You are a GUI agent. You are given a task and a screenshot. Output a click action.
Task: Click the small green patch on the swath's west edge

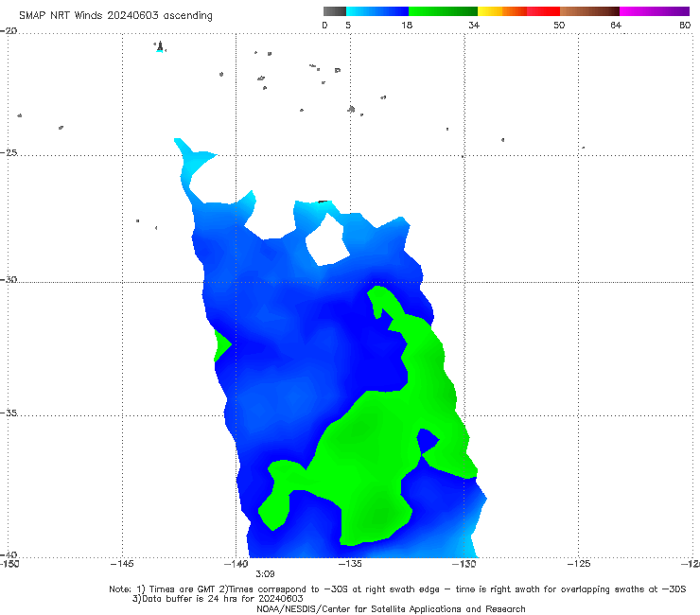[x=221, y=344]
